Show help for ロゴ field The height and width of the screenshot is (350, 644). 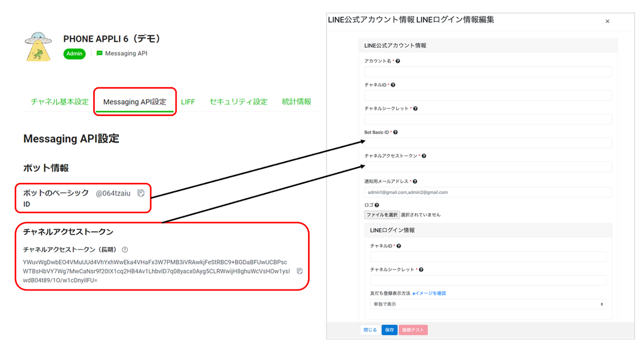pyautogui.click(x=376, y=205)
